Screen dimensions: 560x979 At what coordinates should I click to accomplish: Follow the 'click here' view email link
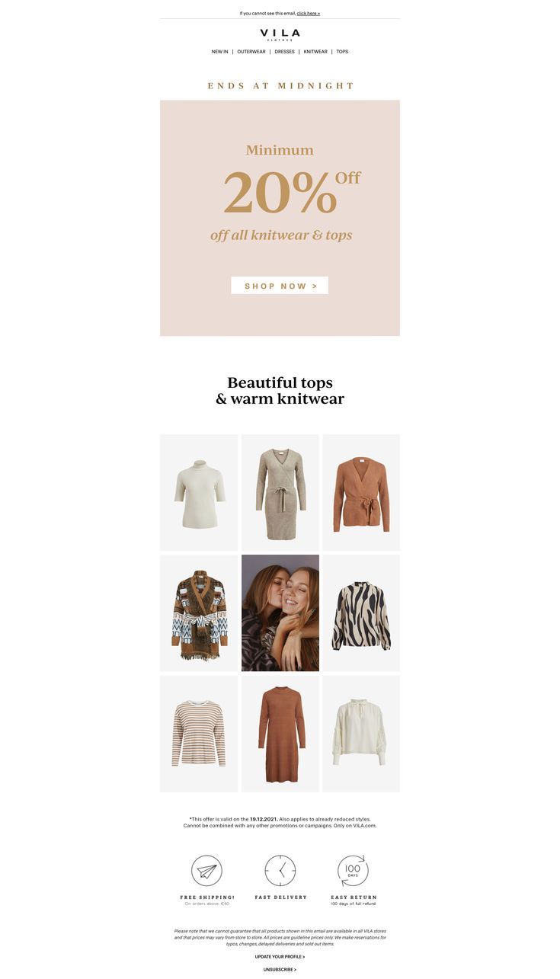(309, 13)
